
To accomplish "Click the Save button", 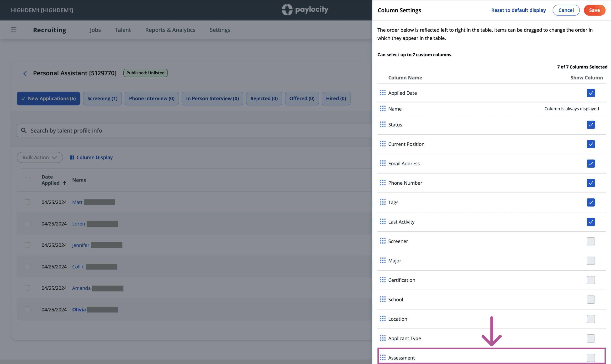I will click(x=594, y=10).
